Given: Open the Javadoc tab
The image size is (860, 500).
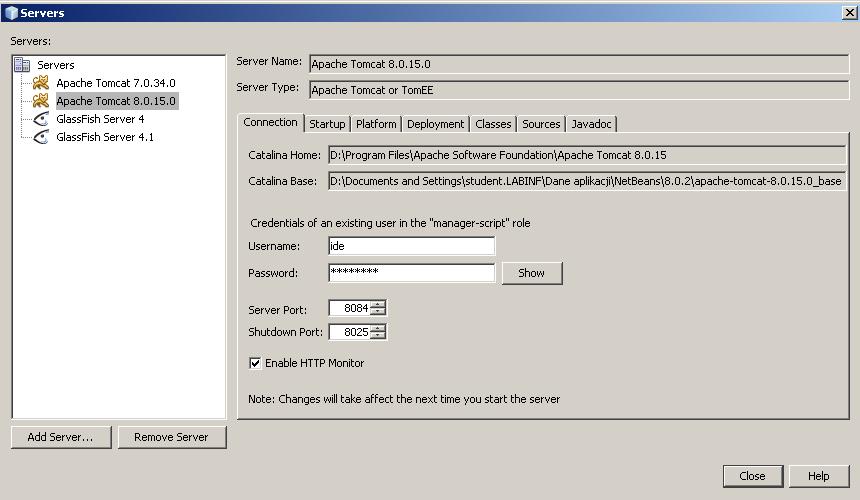Looking at the screenshot, I should pos(591,124).
